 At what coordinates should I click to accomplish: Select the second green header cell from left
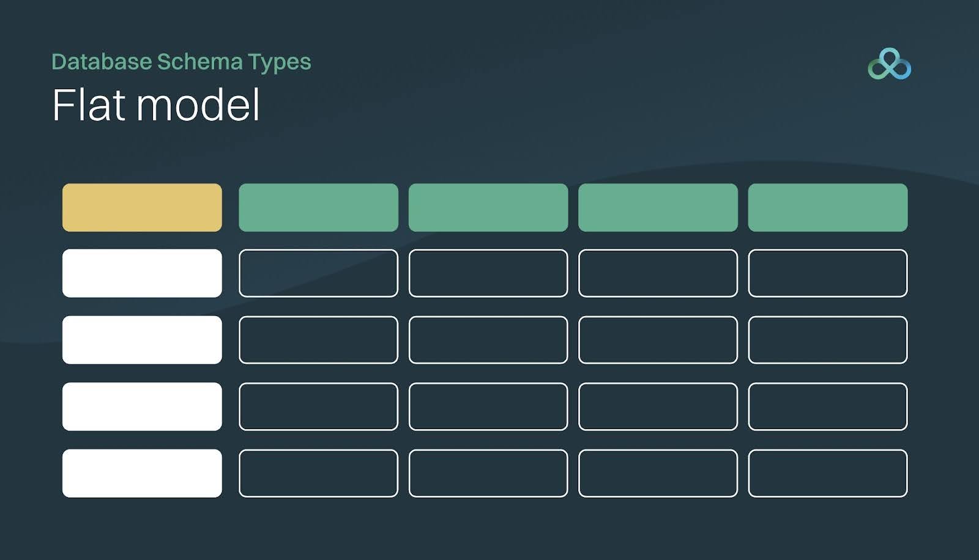click(488, 207)
